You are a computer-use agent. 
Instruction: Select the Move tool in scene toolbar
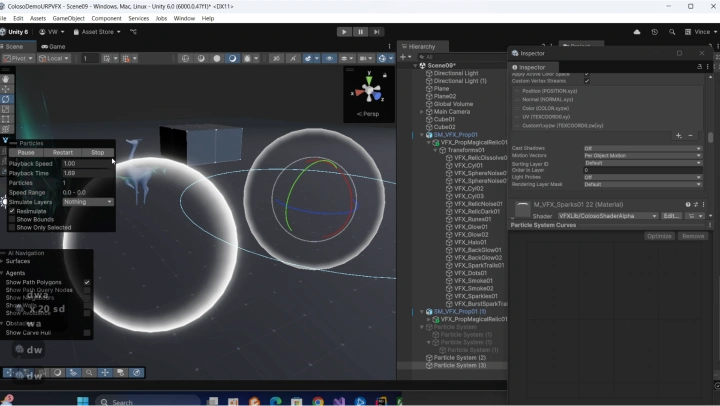tap(6, 89)
